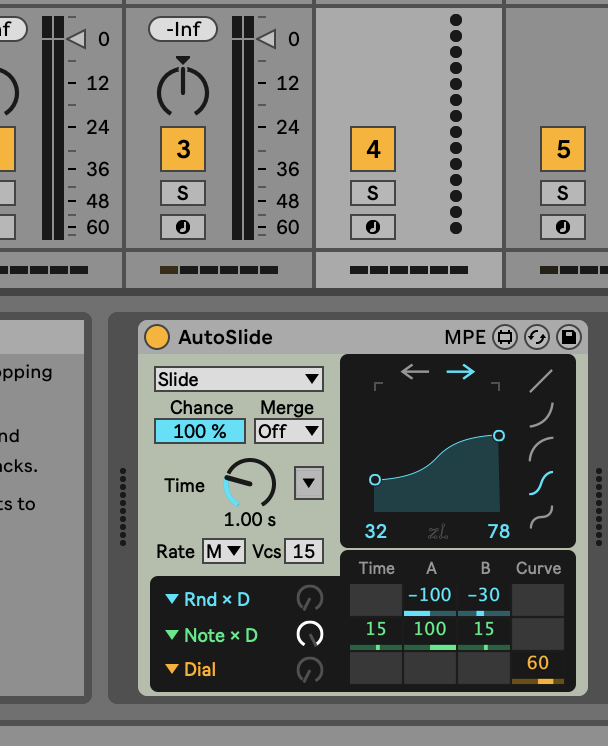Image resolution: width=608 pixels, height=746 pixels.
Task: Click the Curve column header
Action: coord(539,568)
